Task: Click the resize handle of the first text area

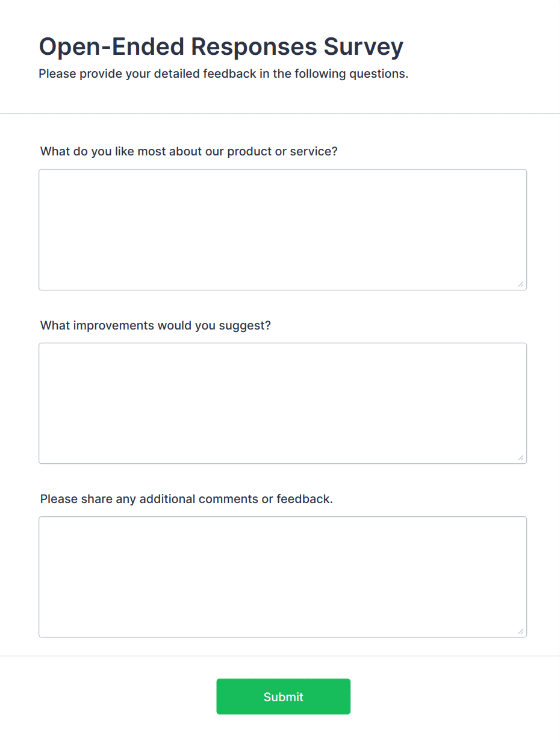Action: 520,284
